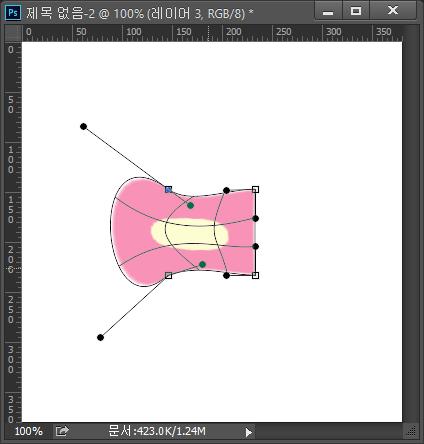424x444 pixels.
Task: Select the top-left warp mesh corner point
Action: (x=168, y=190)
